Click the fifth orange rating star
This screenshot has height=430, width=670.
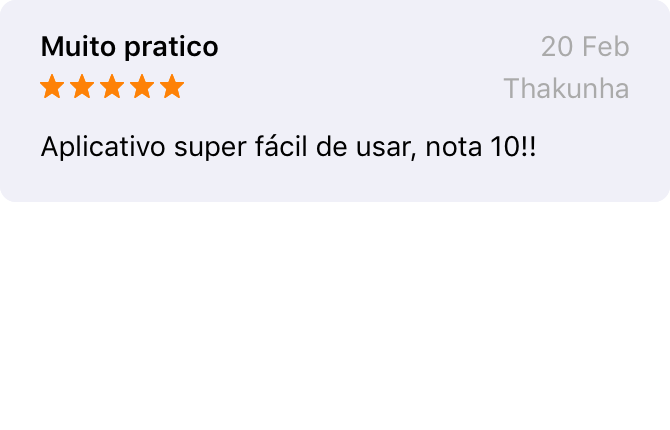(172, 86)
